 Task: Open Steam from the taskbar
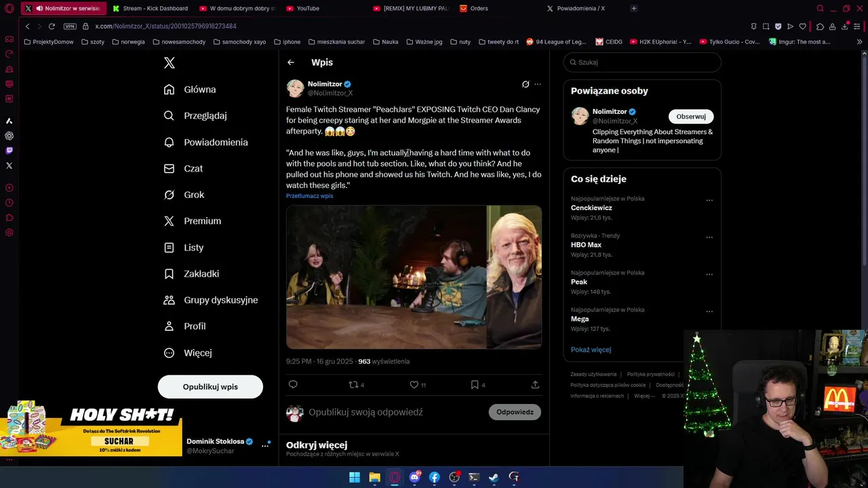494,477
